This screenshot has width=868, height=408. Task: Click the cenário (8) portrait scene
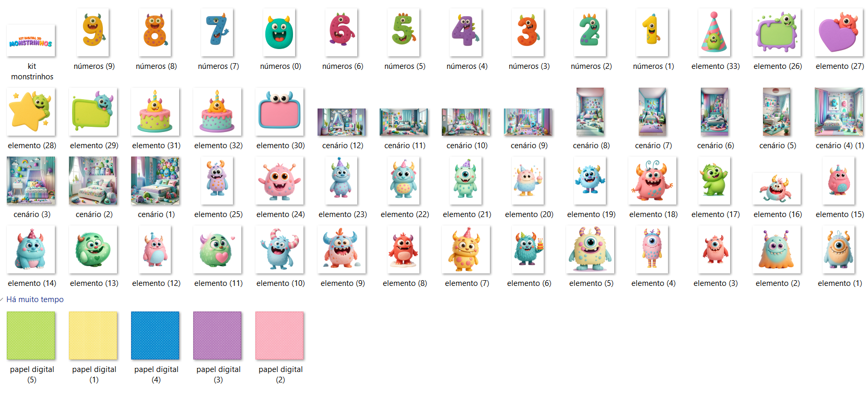pos(590,112)
